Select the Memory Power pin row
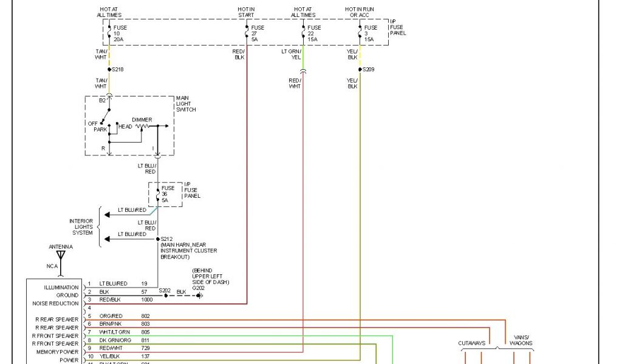This screenshot has width=622, height=364. pyautogui.click(x=58, y=352)
